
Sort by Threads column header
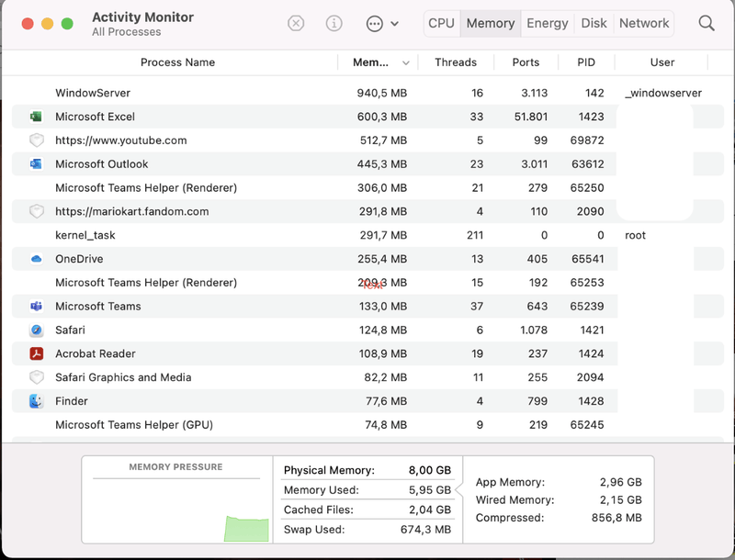pos(456,62)
